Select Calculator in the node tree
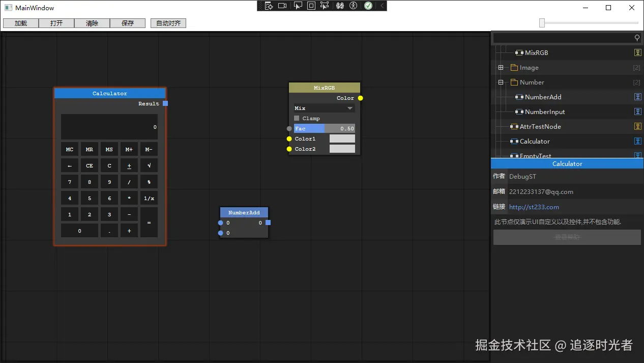644x363 pixels. coord(534,141)
